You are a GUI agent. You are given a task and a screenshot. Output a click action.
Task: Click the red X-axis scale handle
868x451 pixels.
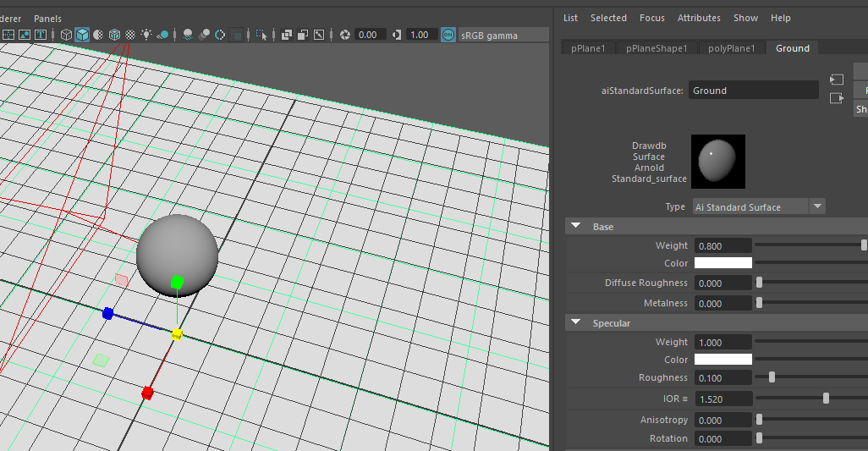pyautogui.click(x=146, y=393)
